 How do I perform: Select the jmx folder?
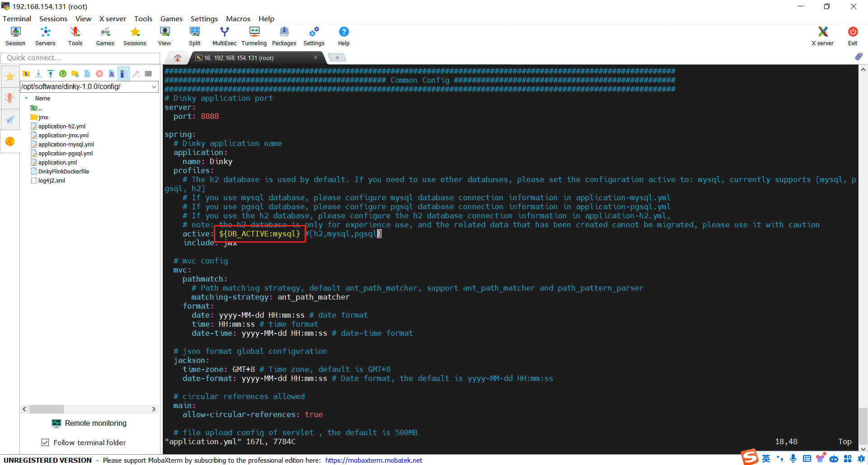pos(39,117)
